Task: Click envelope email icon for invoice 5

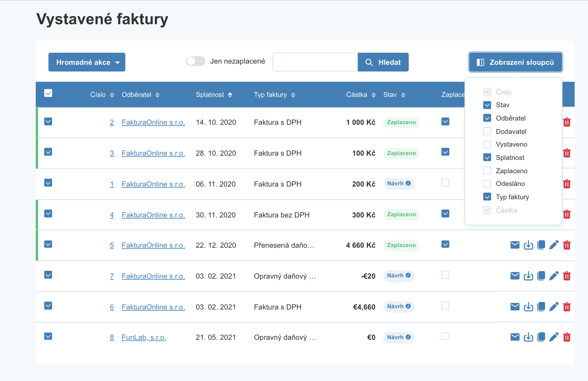Action: 515,245
